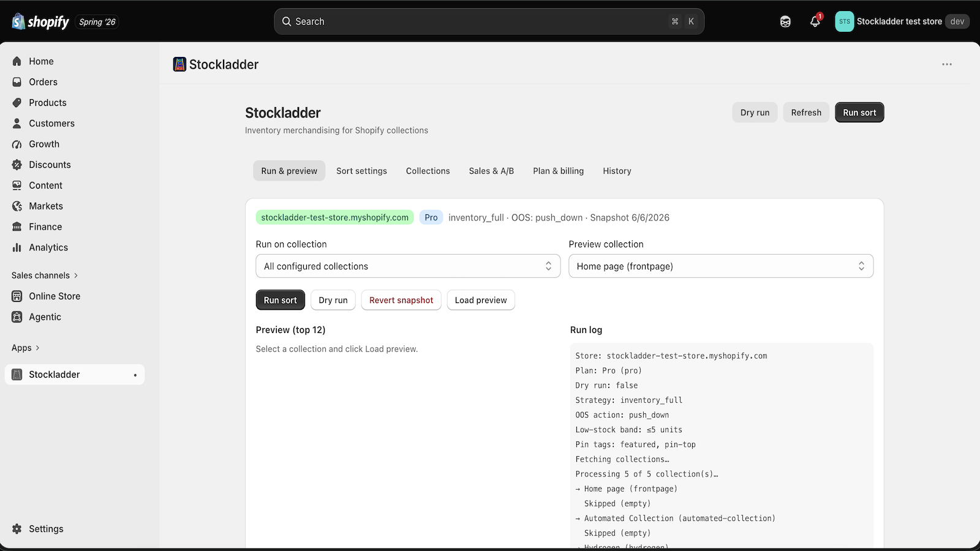
Task: Click the Stockladder app icon in sidebar
Action: tap(17, 375)
